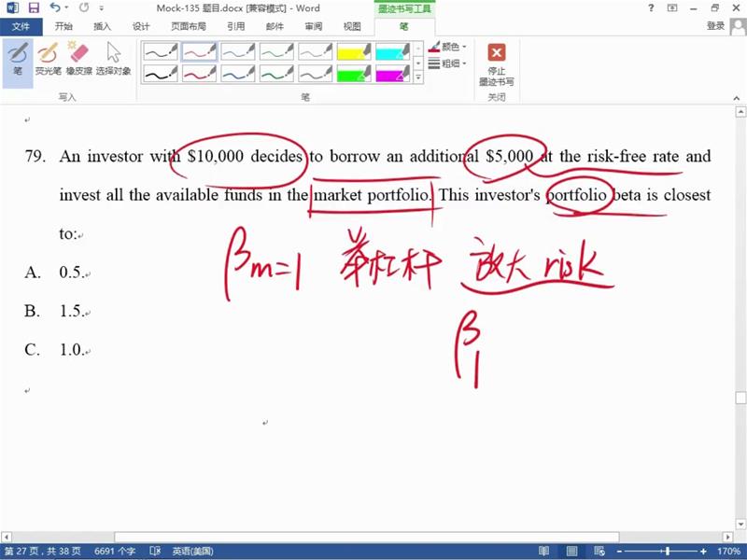This screenshot has width=747, height=560.
Task: Switch to the Mailings (邮件) tab
Action: tap(275, 27)
